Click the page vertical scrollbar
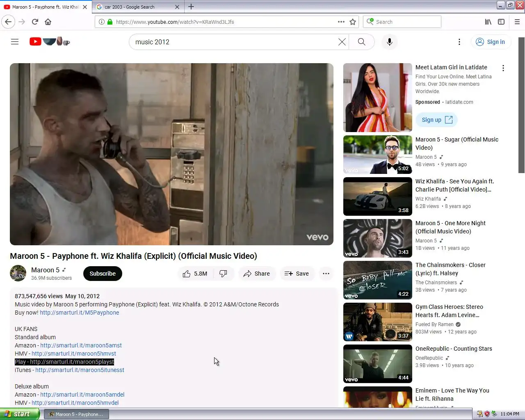This screenshot has height=420, width=525. click(521, 105)
